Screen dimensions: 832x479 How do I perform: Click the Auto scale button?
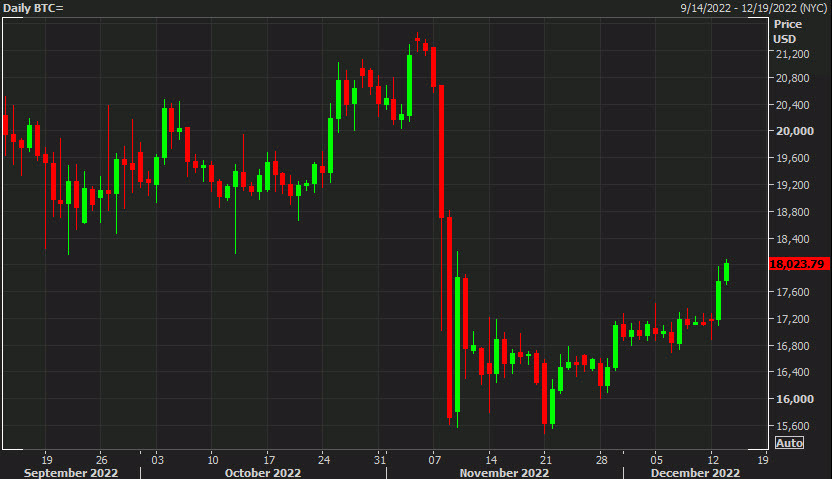tap(789, 443)
